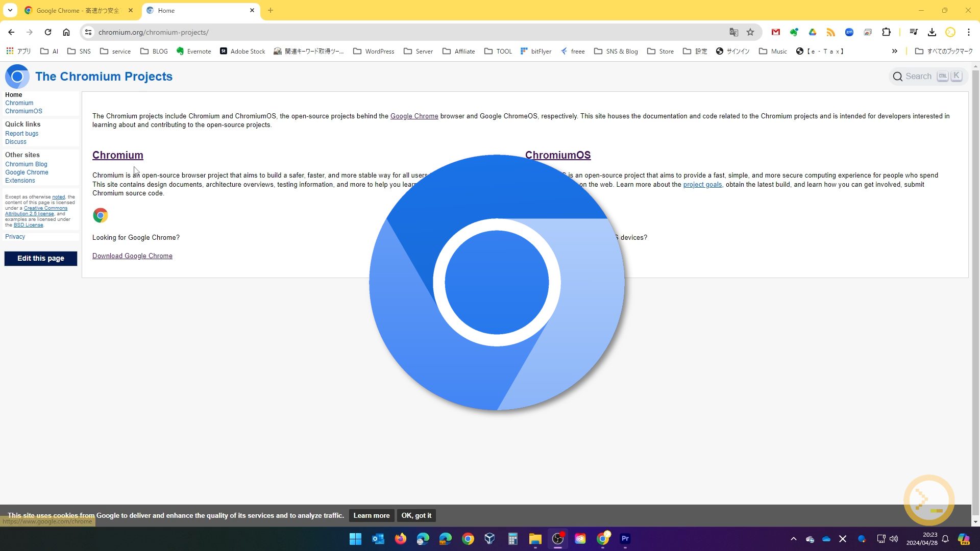Open the Gmail extension icon
The height and width of the screenshot is (551, 980).
(776, 32)
